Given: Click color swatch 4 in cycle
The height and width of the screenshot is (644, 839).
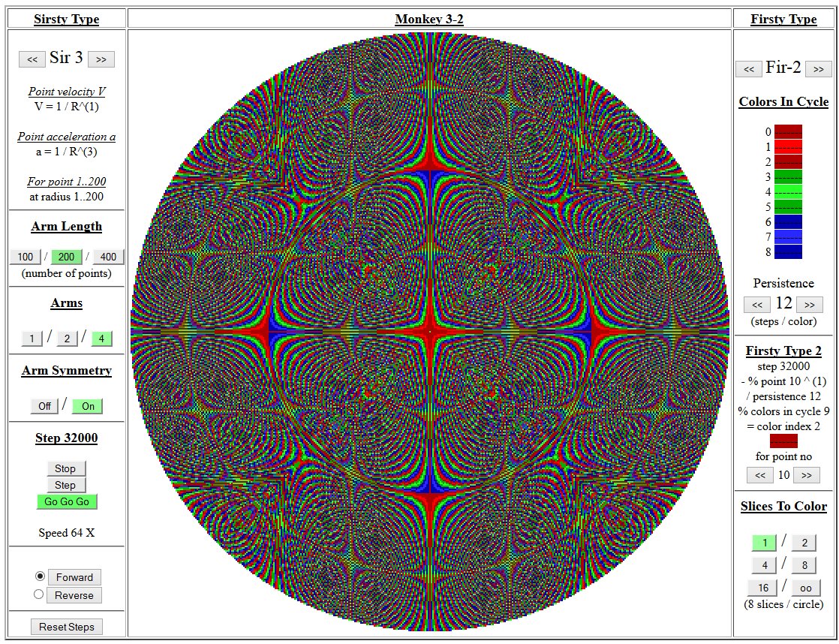Looking at the screenshot, I should click(x=788, y=191).
